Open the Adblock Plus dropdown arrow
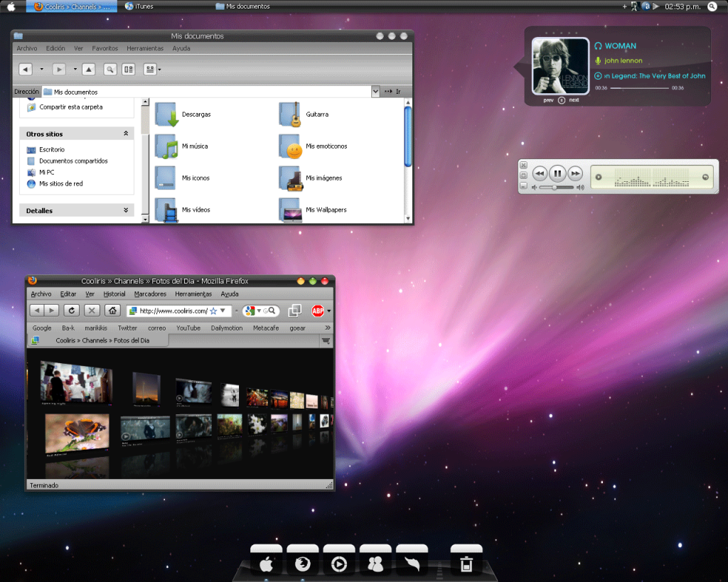This screenshot has height=582, width=728. coord(328,311)
